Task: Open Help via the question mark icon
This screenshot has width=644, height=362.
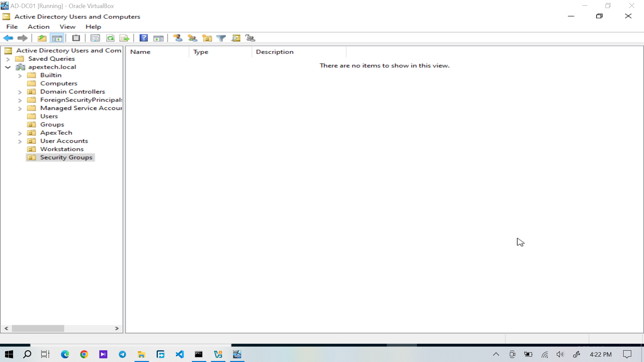Action: coord(144,38)
